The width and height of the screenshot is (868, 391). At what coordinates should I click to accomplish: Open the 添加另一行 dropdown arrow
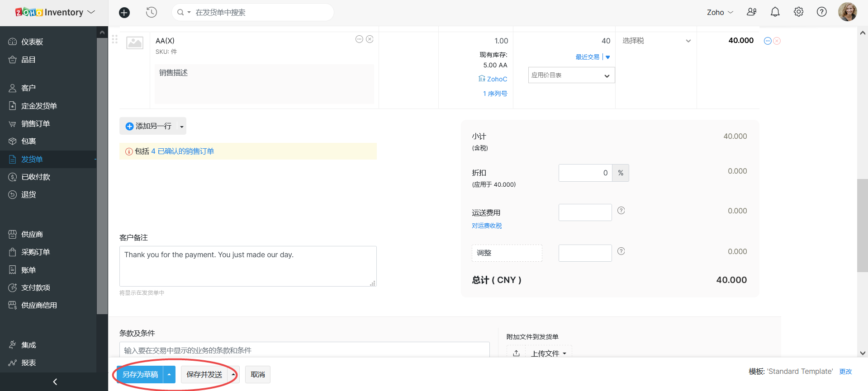coord(182,127)
